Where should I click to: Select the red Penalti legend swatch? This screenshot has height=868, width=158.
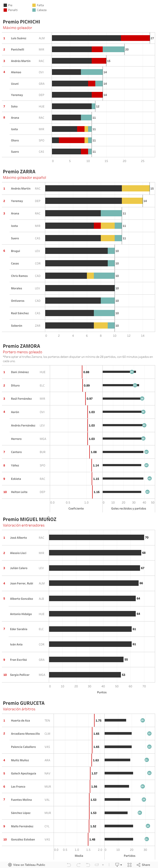[5, 10]
